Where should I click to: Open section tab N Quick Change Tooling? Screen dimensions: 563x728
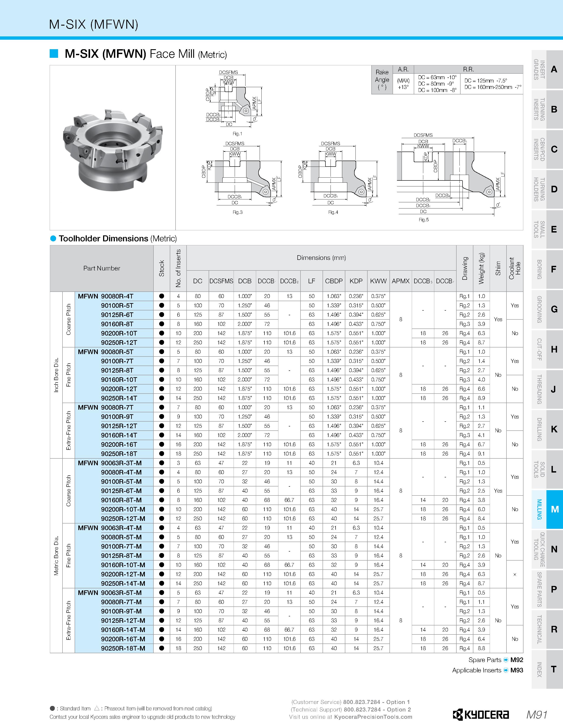coord(547,549)
